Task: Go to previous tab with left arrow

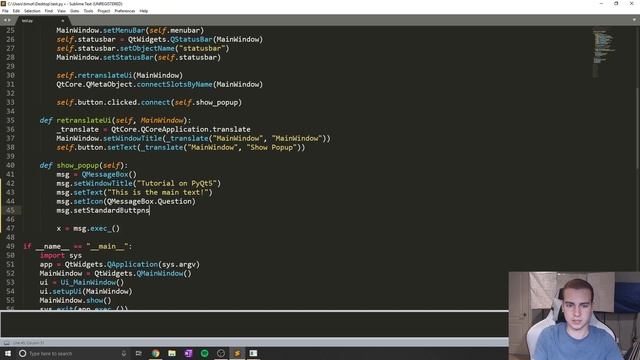Action: 5,20
